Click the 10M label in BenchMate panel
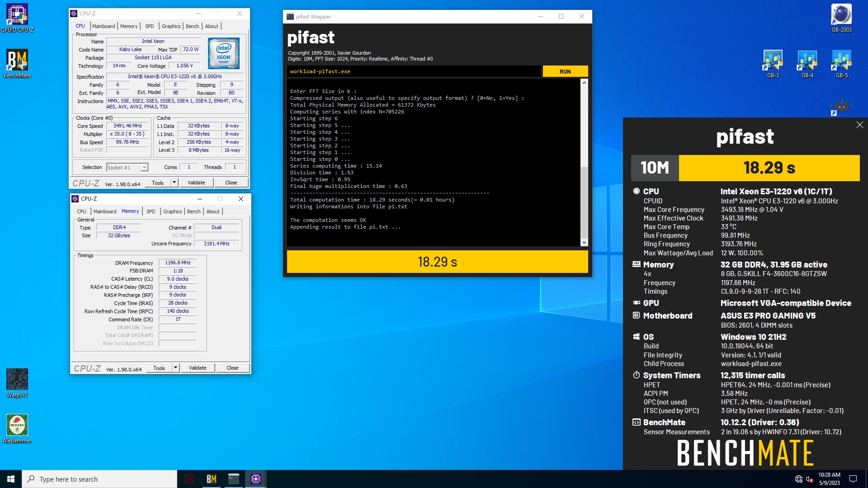Viewport: 868px width, 488px height. (x=655, y=168)
